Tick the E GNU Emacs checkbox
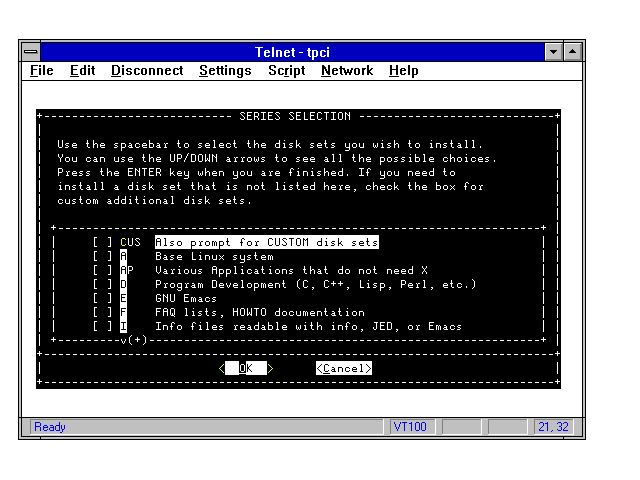 pos(102,298)
